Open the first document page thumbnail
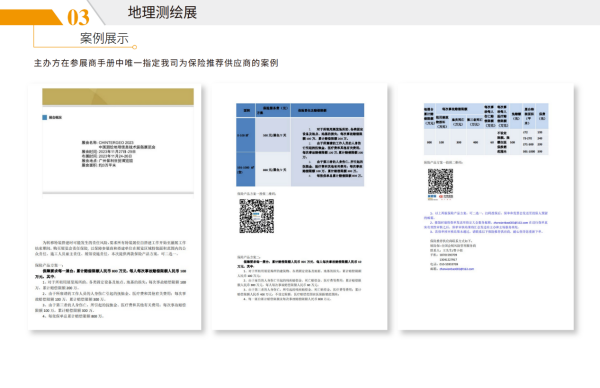 tap(115, 207)
